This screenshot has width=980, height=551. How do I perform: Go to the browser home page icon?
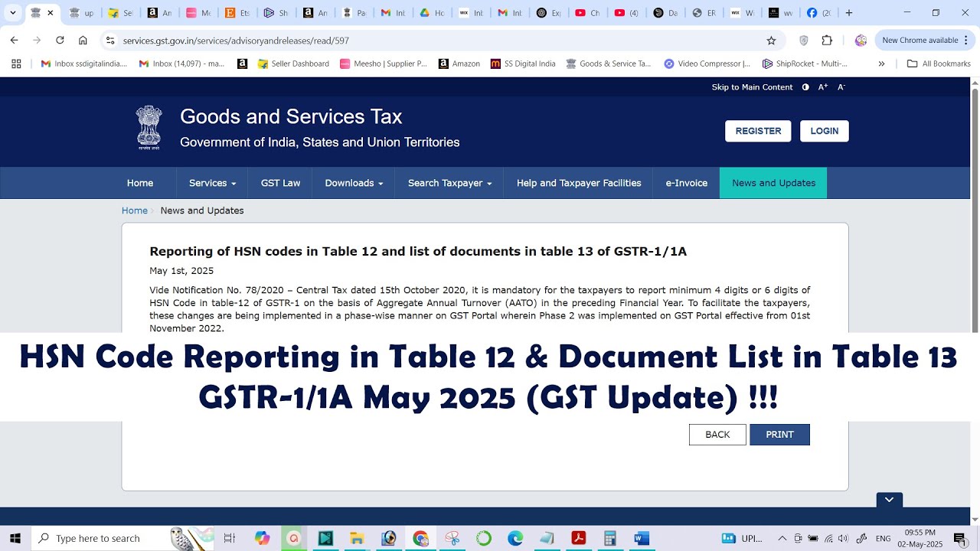(x=83, y=41)
